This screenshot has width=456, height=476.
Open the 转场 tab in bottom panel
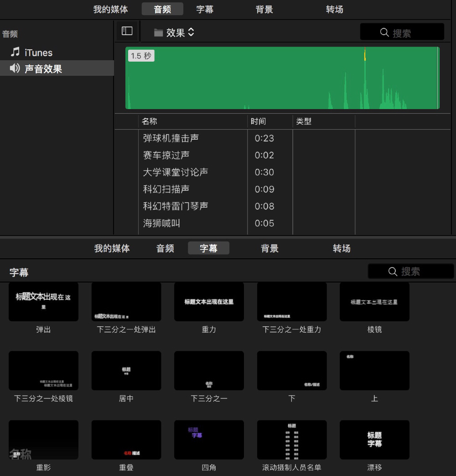pyautogui.click(x=341, y=248)
